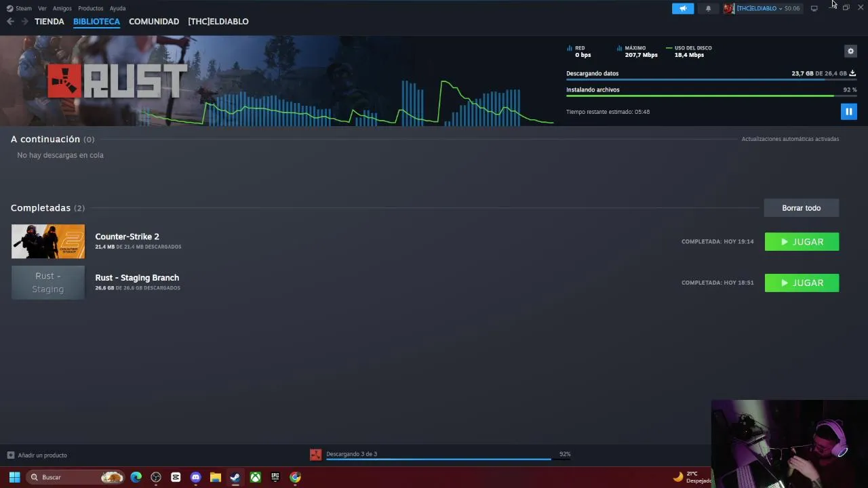This screenshot has height=488, width=868.
Task: Open Discord from the taskbar
Action: 196,477
